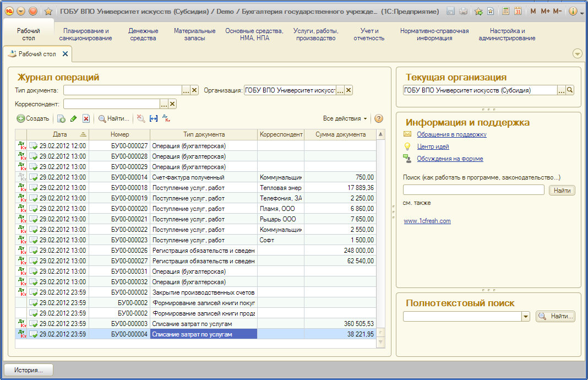
Task: Sort by the Дата column header
Action: point(58,134)
